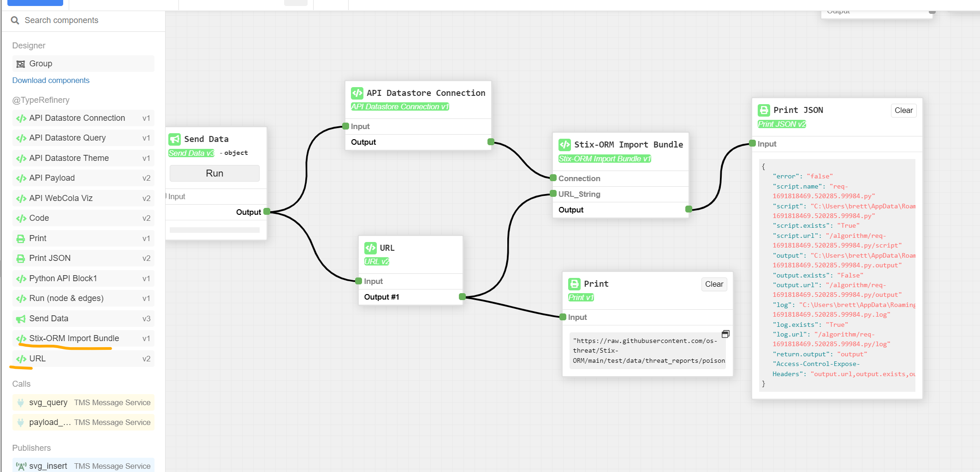
Task: Click Clear on the Print JSON node
Action: point(903,110)
